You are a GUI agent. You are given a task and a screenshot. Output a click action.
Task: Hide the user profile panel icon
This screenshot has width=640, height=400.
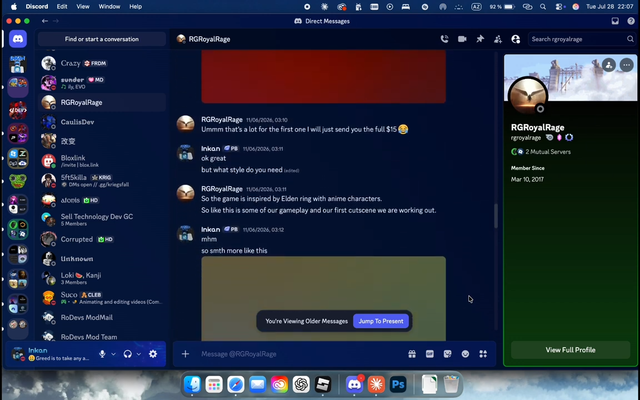(516, 39)
